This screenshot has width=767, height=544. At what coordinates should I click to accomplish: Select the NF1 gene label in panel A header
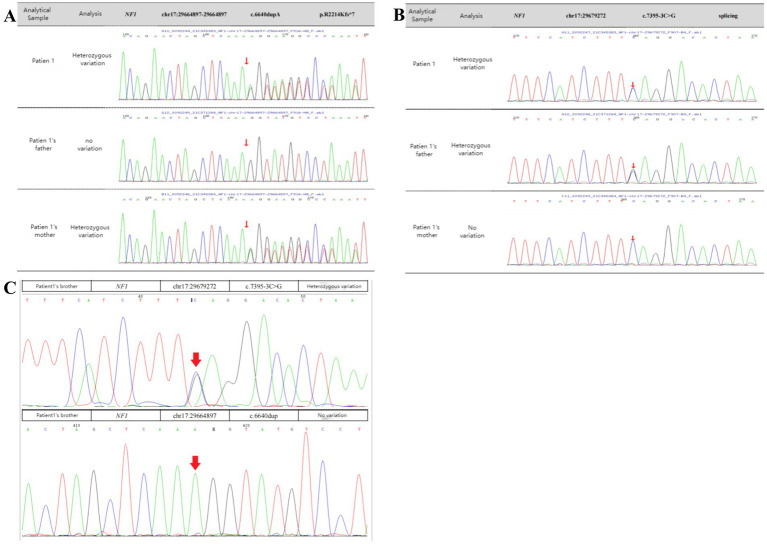[x=131, y=15]
